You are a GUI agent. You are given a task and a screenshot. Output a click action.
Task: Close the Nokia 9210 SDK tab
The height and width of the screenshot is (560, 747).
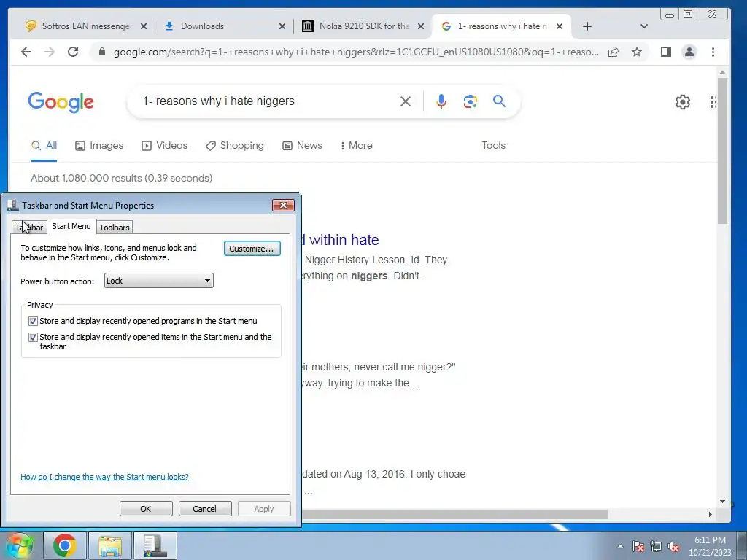point(421,26)
